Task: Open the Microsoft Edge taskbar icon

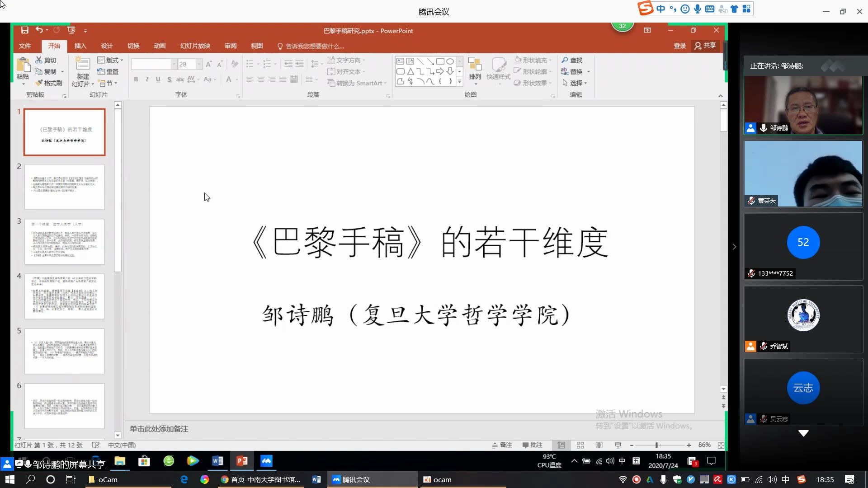Action: click(184, 479)
